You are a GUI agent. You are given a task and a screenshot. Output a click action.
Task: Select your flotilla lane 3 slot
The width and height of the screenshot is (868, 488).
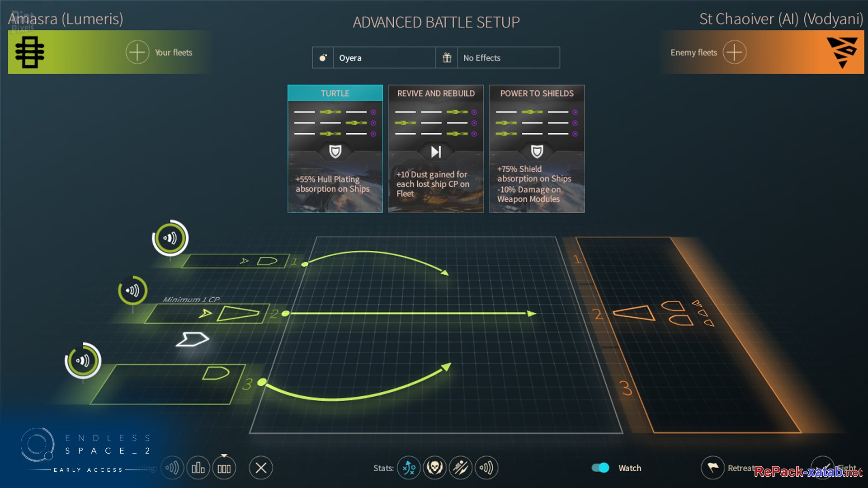pyautogui.click(x=168, y=384)
